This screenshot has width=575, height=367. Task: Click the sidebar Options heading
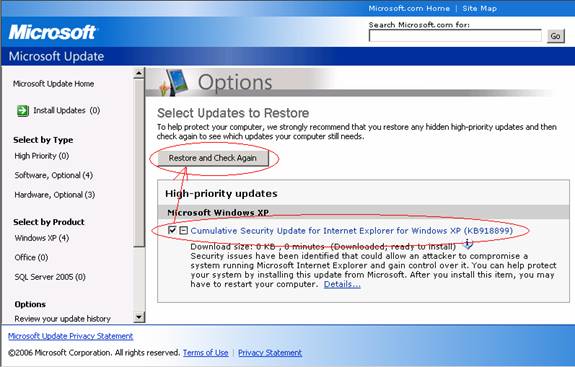[30, 304]
